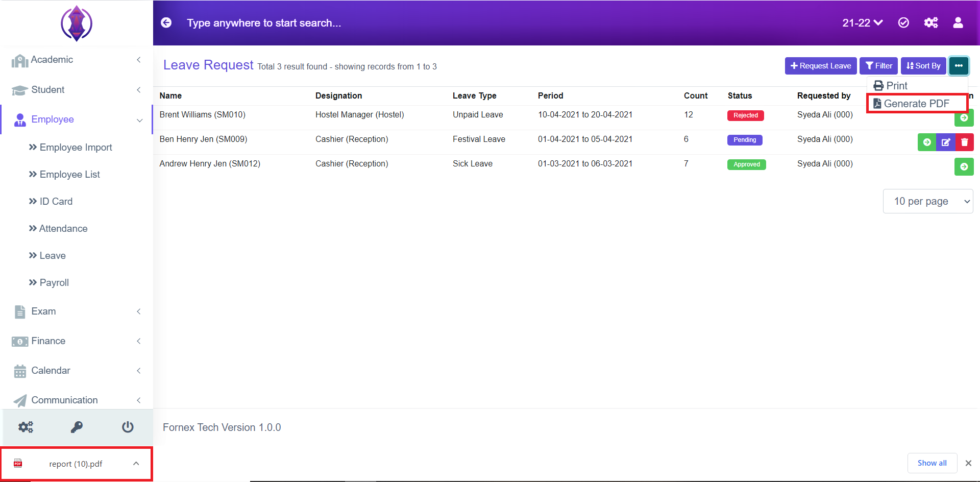Close the downloads bar
This screenshot has width=980, height=482.
click(x=968, y=463)
